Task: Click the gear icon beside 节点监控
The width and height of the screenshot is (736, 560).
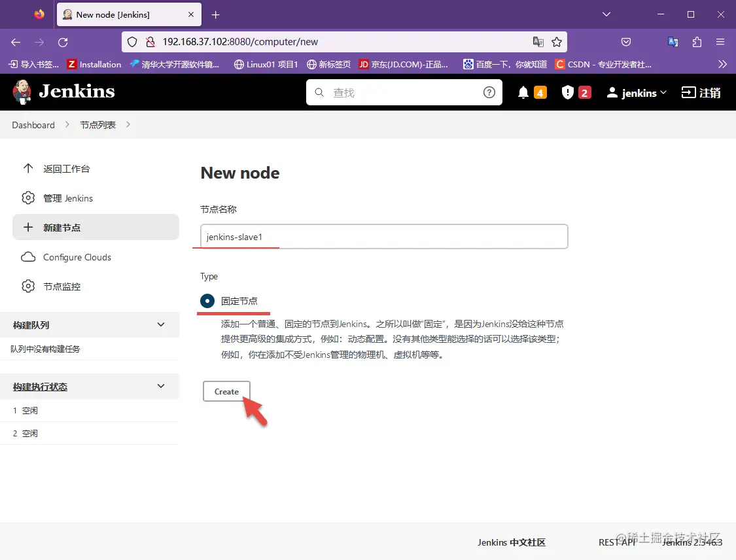Action: click(x=28, y=287)
